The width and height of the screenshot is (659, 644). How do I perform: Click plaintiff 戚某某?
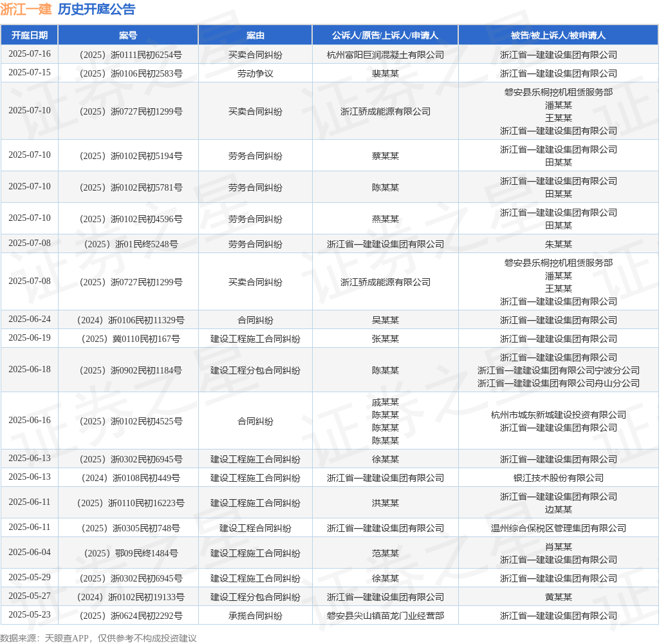click(x=385, y=402)
